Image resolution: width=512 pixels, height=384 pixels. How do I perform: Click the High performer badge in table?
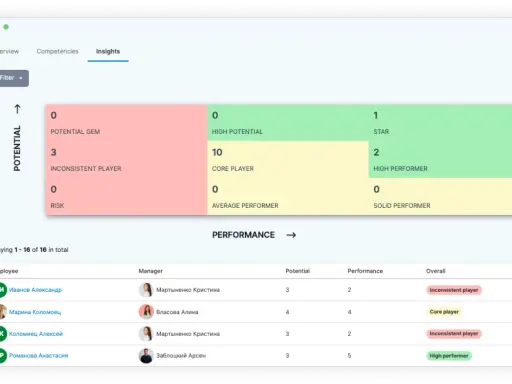click(x=449, y=356)
